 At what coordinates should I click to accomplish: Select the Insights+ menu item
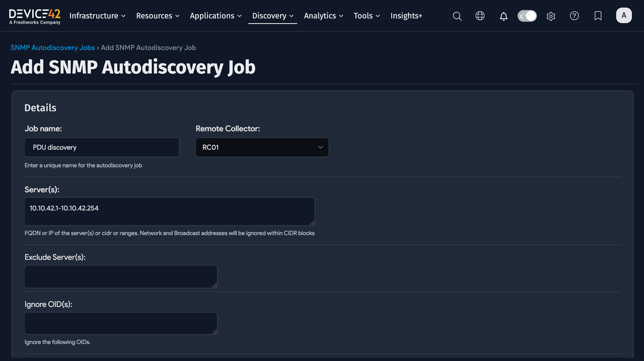(x=406, y=16)
